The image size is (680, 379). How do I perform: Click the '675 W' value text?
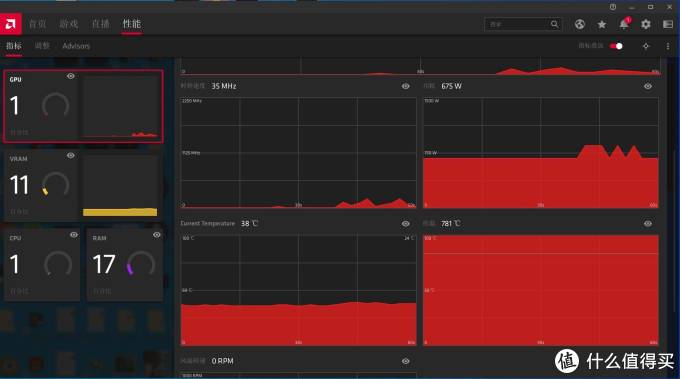451,86
